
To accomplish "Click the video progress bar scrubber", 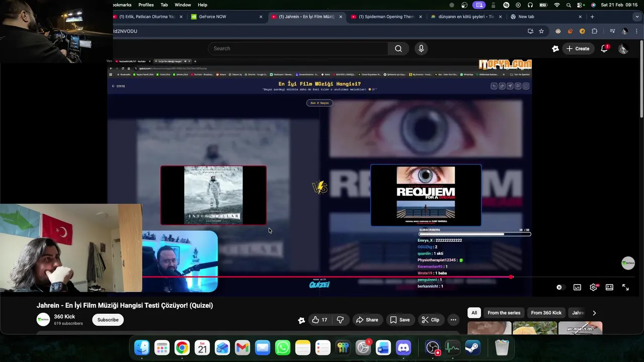I will point(511,277).
